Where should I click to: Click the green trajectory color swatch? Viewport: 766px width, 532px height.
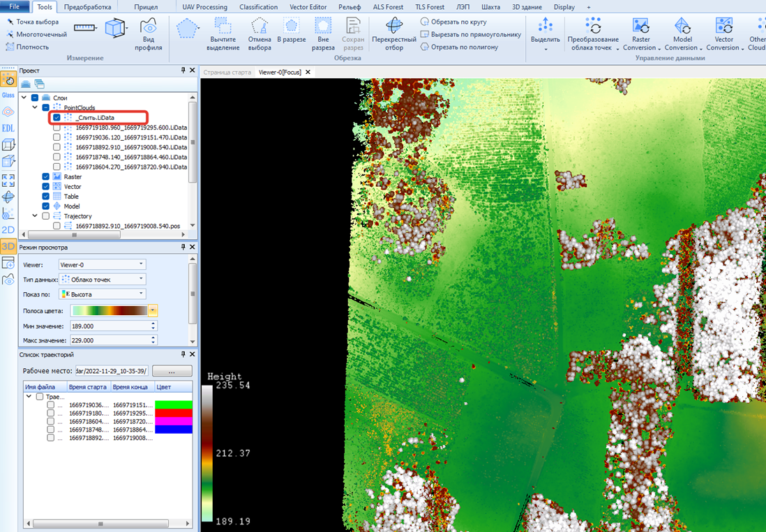[174, 404]
